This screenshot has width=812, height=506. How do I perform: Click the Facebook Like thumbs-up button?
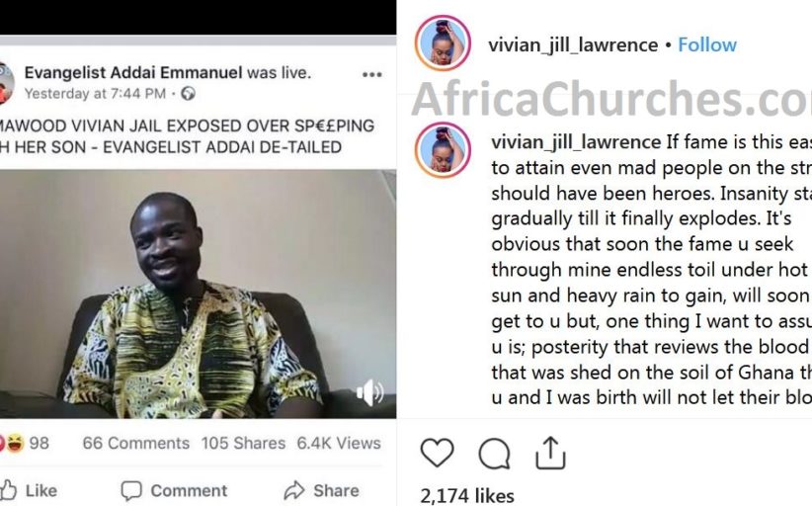coord(29,490)
